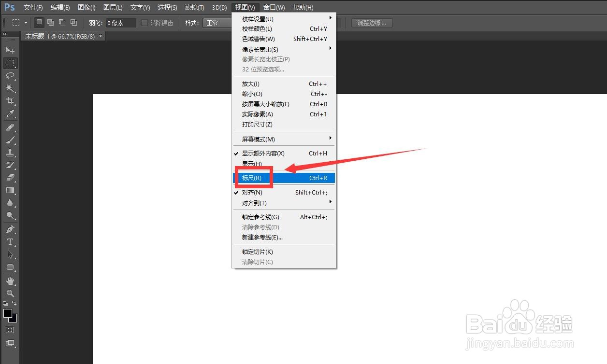Select the Move tool
This screenshot has height=364, width=607.
click(x=11, y=50)
